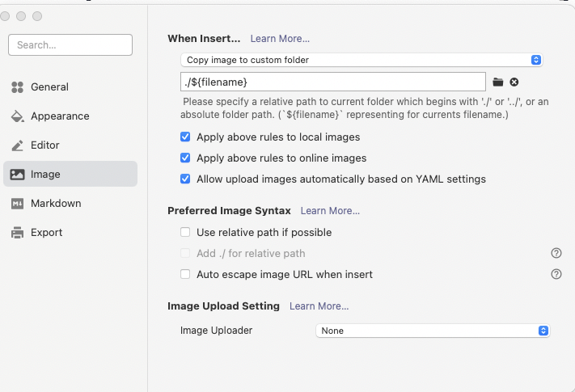Viewport: 575px width, 392px height.
Task: Click the General grid icon in sidebar
Action: 17,87
